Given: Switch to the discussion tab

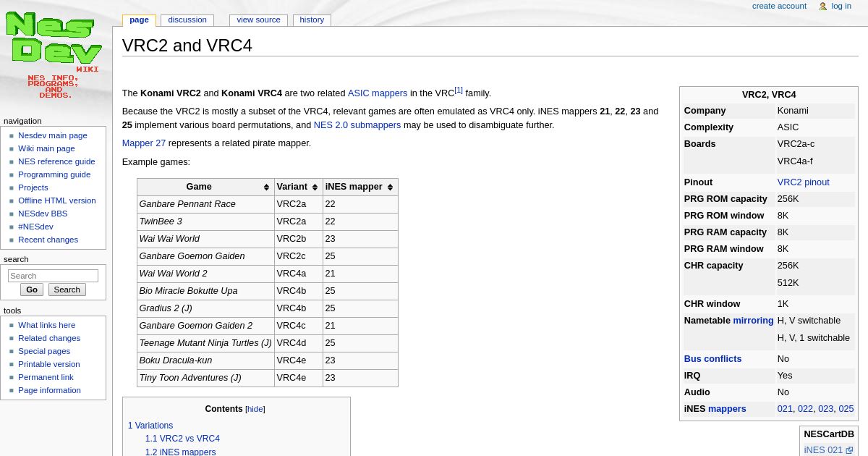Looking at the screenshot, I should pos(187,20).
